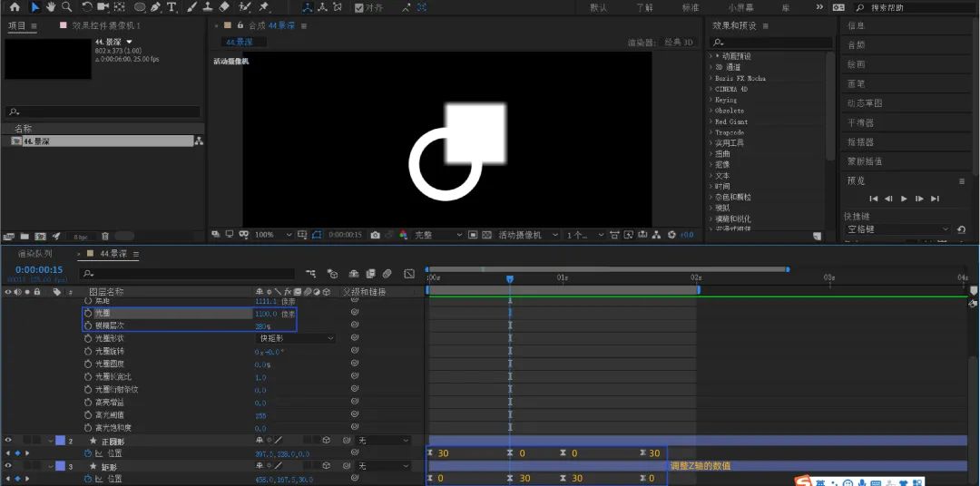
Task: Open the 光圈形状 快矩形 dropdown
Action: [x=296, y=338]
